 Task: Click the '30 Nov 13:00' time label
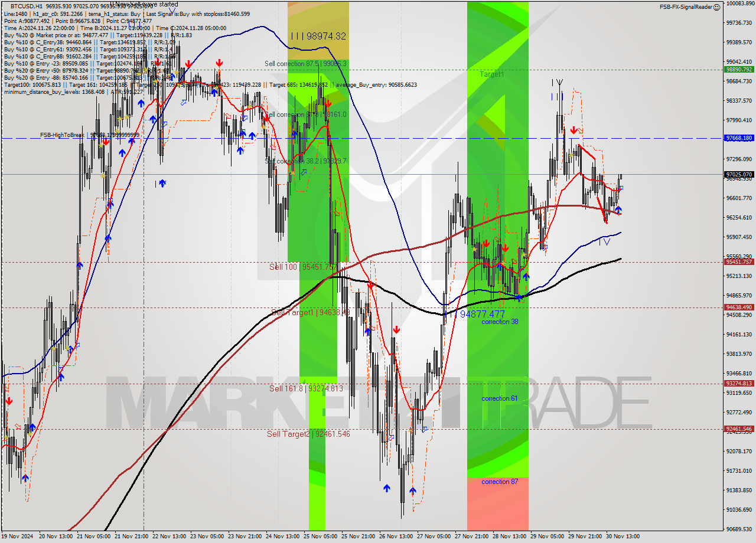coord(623,537)
